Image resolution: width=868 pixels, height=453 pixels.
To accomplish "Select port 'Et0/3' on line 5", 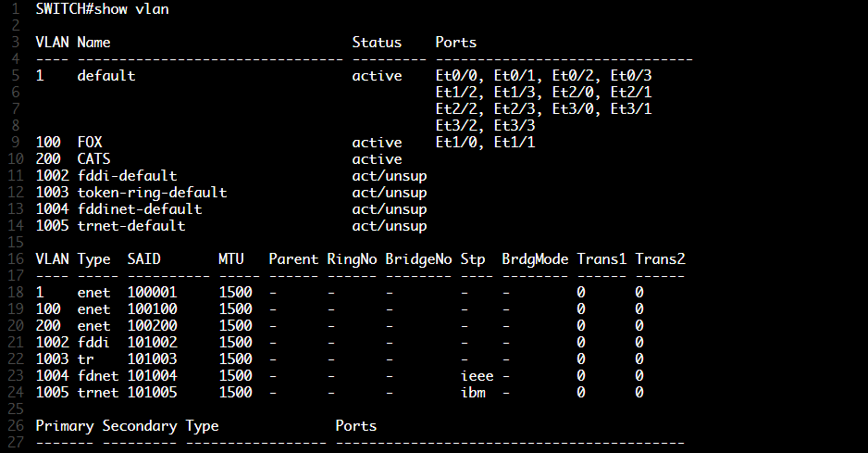I will point(631,76).
